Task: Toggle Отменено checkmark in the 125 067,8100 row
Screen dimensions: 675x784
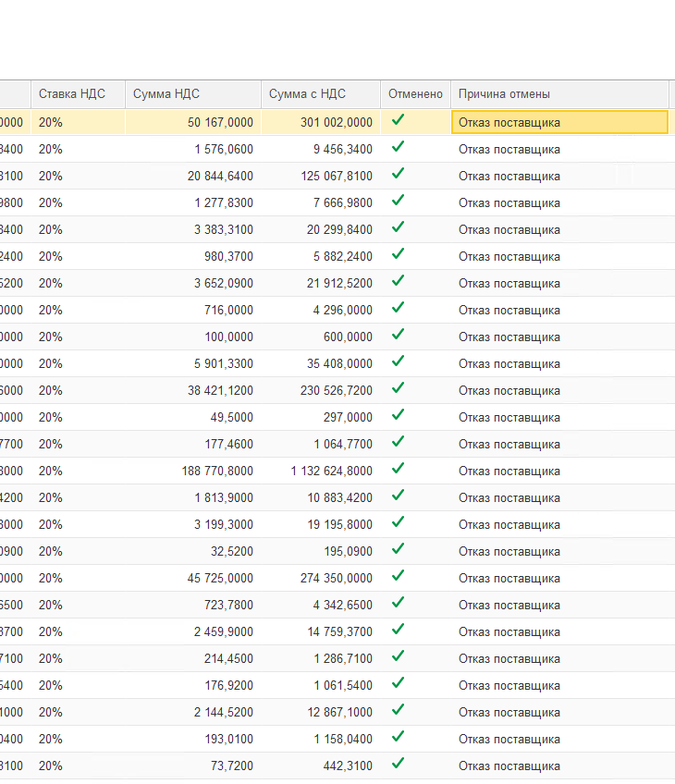Action: click(399, 174)
